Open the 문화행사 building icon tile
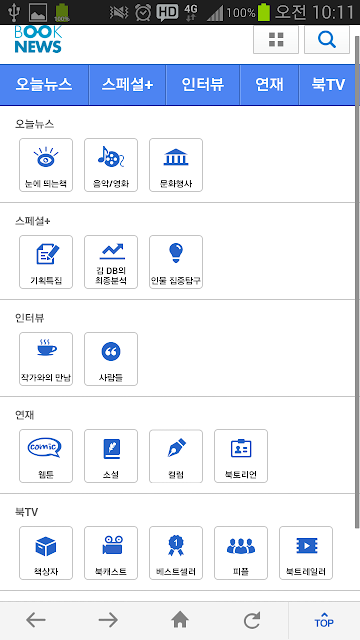This screenshot has width=360, height=640. 176,165
